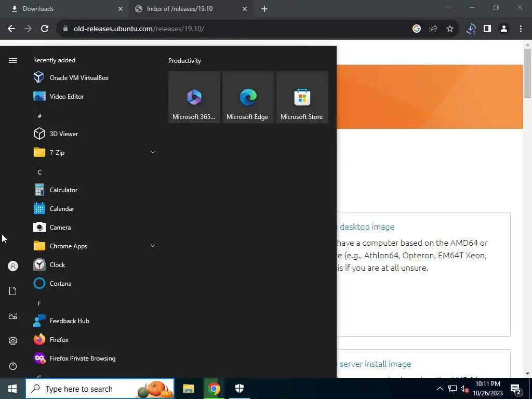Bookmark this page with star
The height and width of the screenshot is (399, 532).
tap(450, 29)
